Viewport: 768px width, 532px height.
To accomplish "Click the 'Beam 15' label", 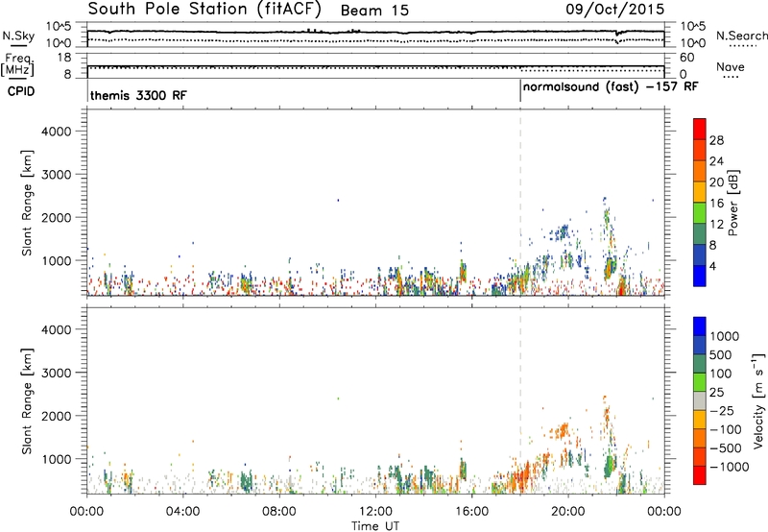I will pos(374,11).
